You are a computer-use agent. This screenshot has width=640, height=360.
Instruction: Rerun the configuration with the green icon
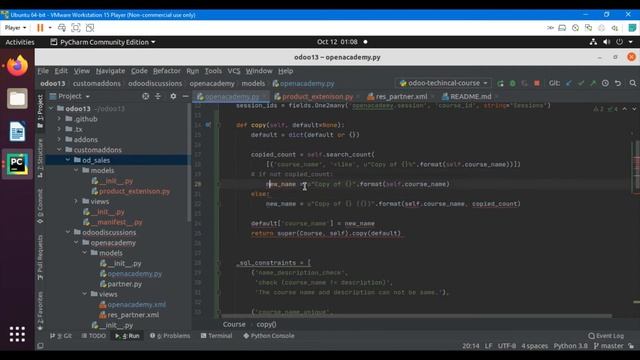500,83
